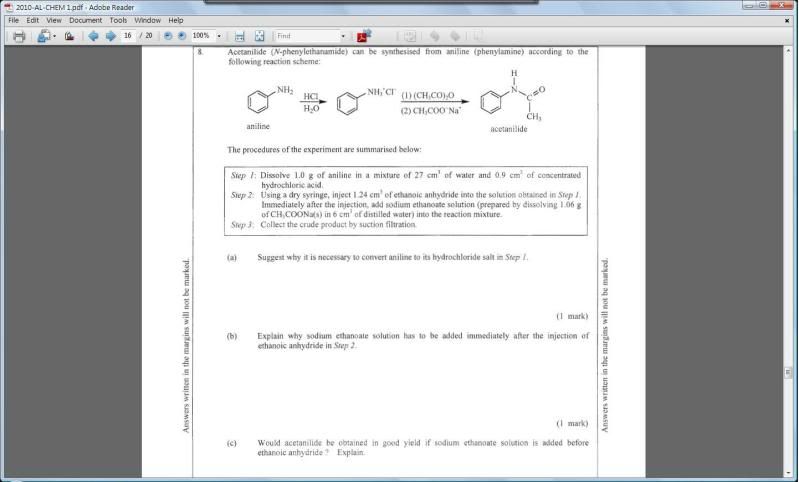Open the View menu
Image resolution: width=799 pixels, height=482 pixels.
click(54, 20)
